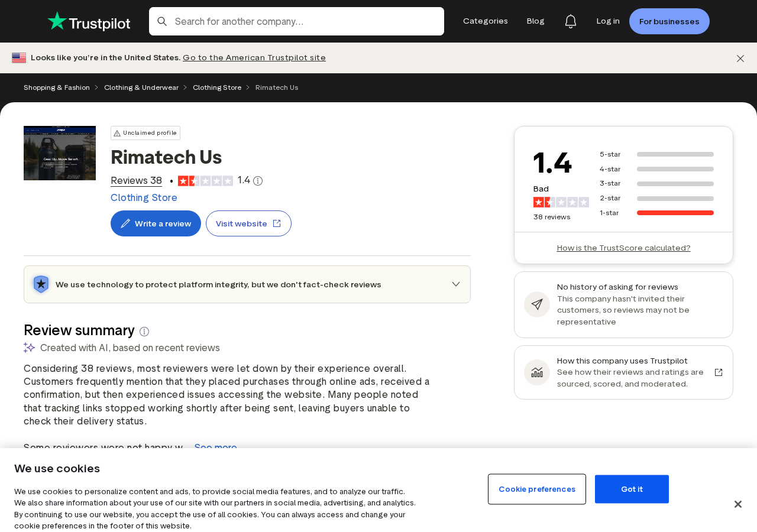Click the Trustpilot logo

pos(89,21)
